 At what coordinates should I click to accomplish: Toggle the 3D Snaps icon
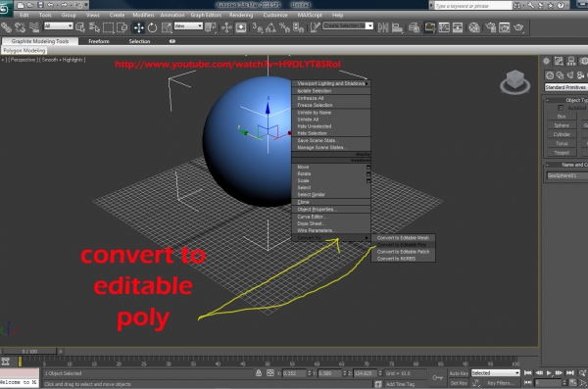click(x=257, y=27)
